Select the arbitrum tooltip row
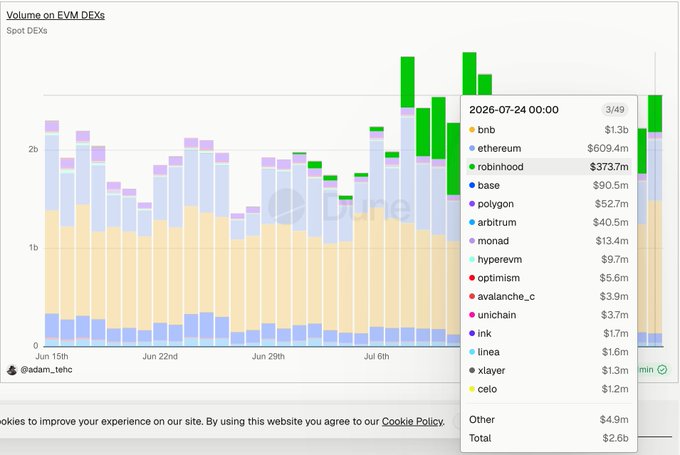Image resolution: width=680 pixels, height=455 pixels. [549, 222]
